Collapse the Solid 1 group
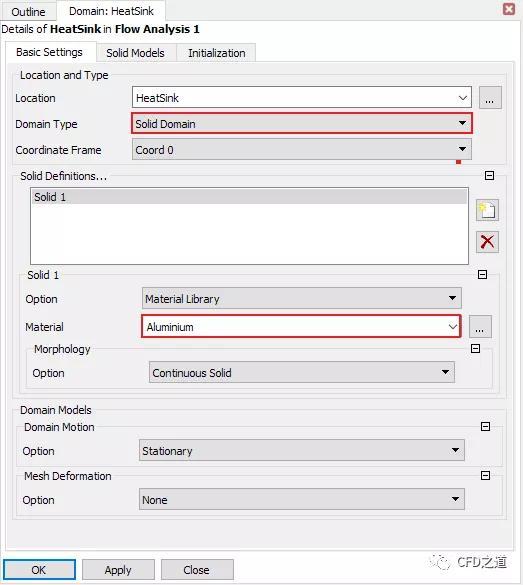Viewport: 523px width, 585px height. click(x=482, y=275)
